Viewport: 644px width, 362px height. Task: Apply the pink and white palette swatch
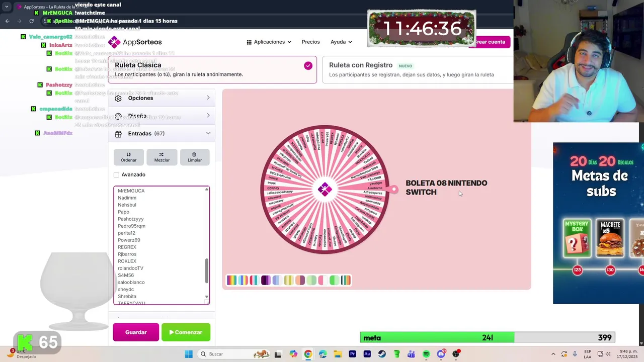pos(323,280)
